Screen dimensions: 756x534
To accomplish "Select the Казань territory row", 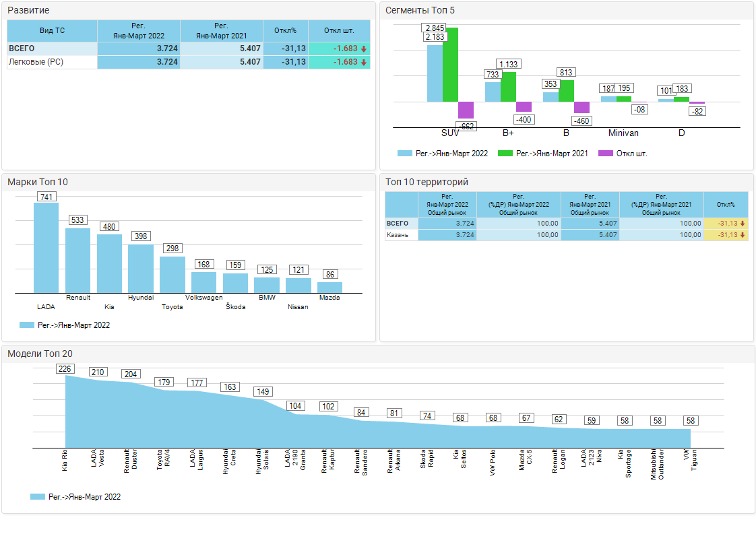I will 396,235.
